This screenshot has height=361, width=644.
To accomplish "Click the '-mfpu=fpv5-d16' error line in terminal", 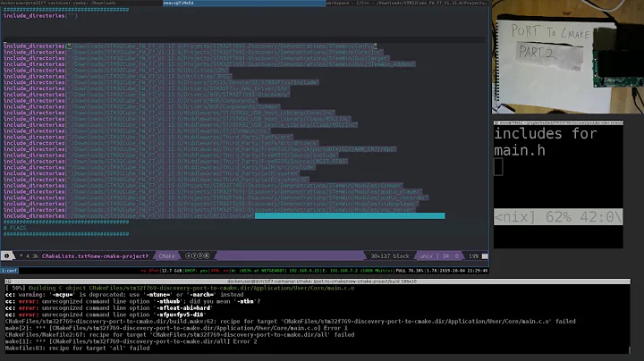I will pyautogui.click(x=105, y=315).
